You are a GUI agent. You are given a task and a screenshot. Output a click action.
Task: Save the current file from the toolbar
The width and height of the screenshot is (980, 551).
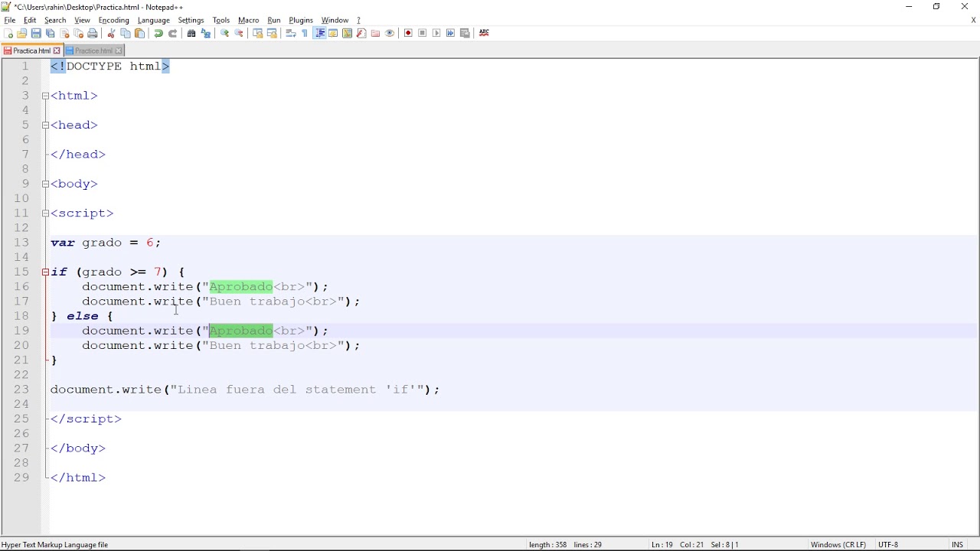pos(36,33)
